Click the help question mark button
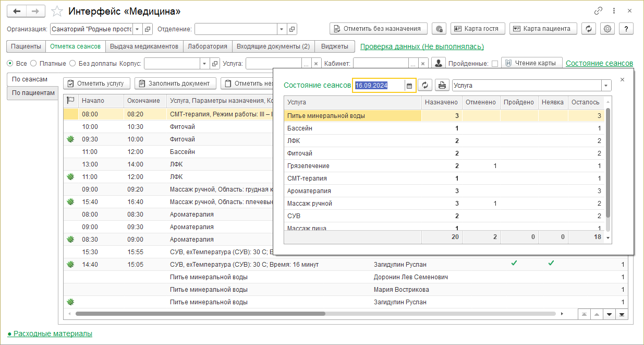The width and height of the screenshot is (644, 345). pos(626,29)
